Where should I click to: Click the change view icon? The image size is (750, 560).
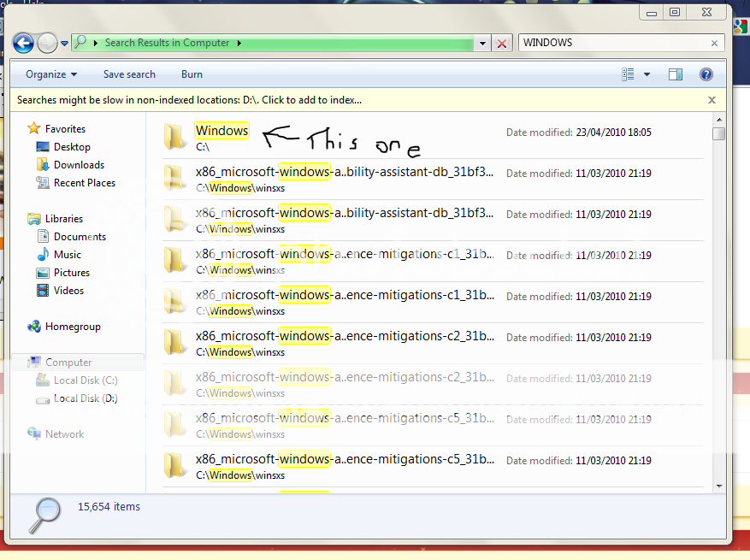pos(629,74)
